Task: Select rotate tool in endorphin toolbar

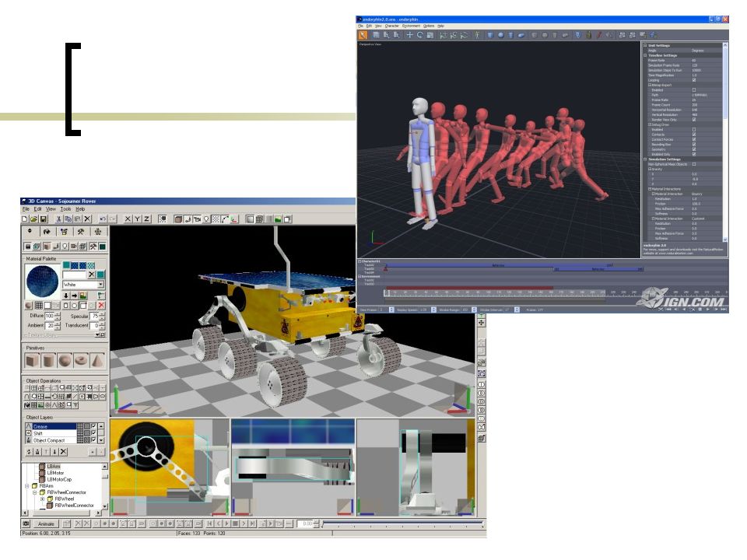Action: (419, 35)
